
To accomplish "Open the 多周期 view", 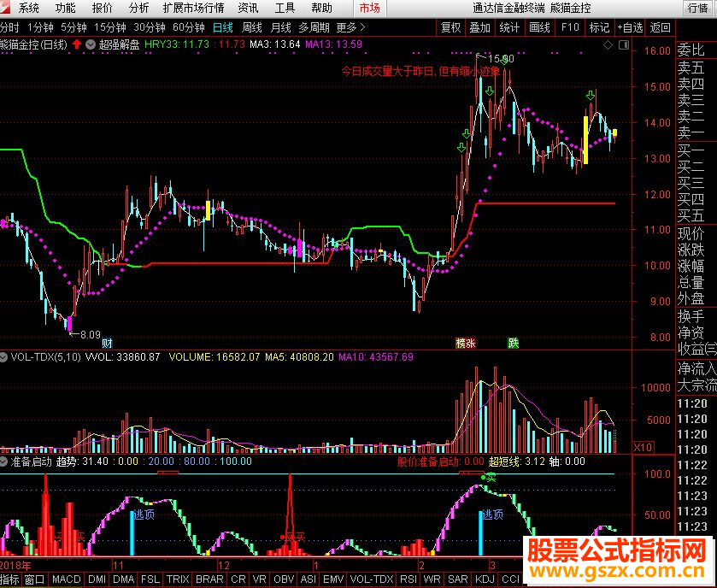I will pos(314,28).
